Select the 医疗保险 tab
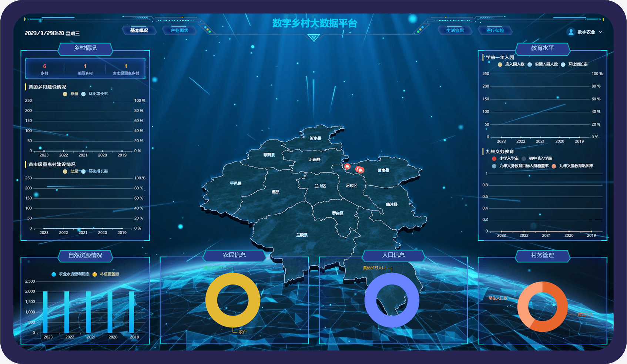 (495, 30)
